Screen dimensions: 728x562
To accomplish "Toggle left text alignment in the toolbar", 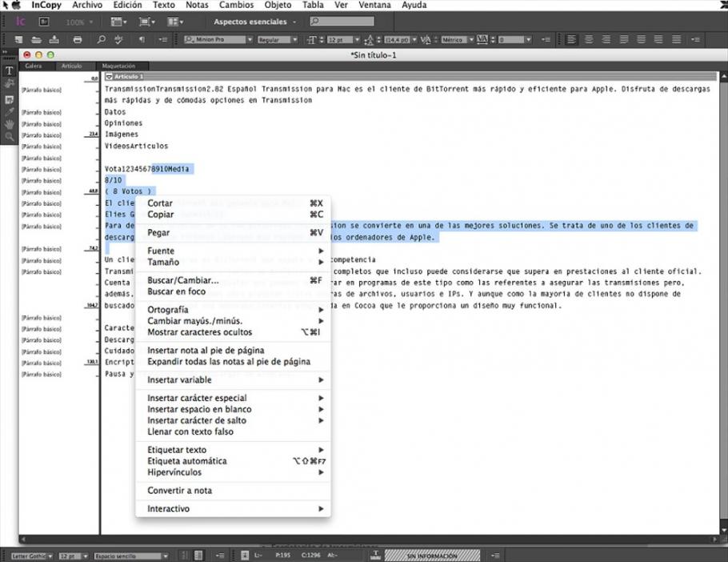I will click(x=572, y=39).
